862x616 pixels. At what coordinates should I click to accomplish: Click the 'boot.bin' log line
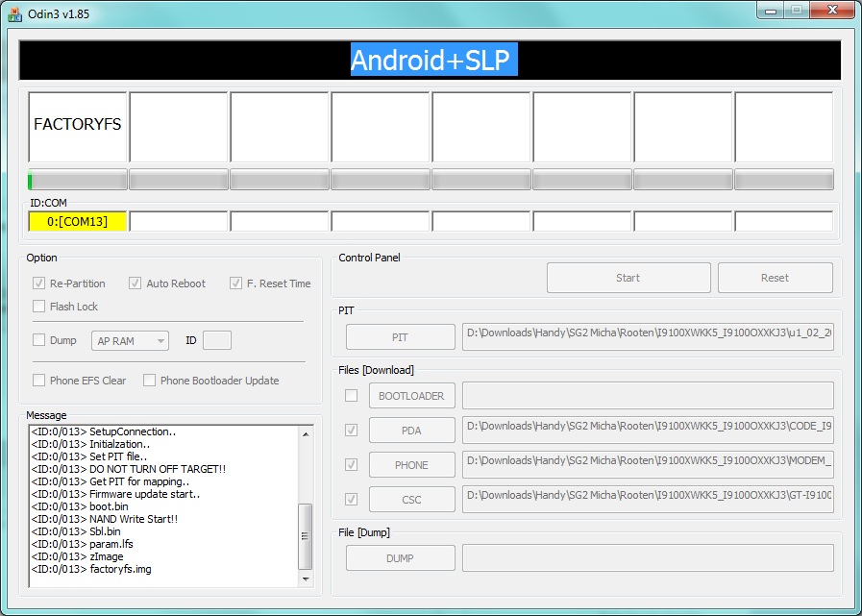(x=80, y=506)
